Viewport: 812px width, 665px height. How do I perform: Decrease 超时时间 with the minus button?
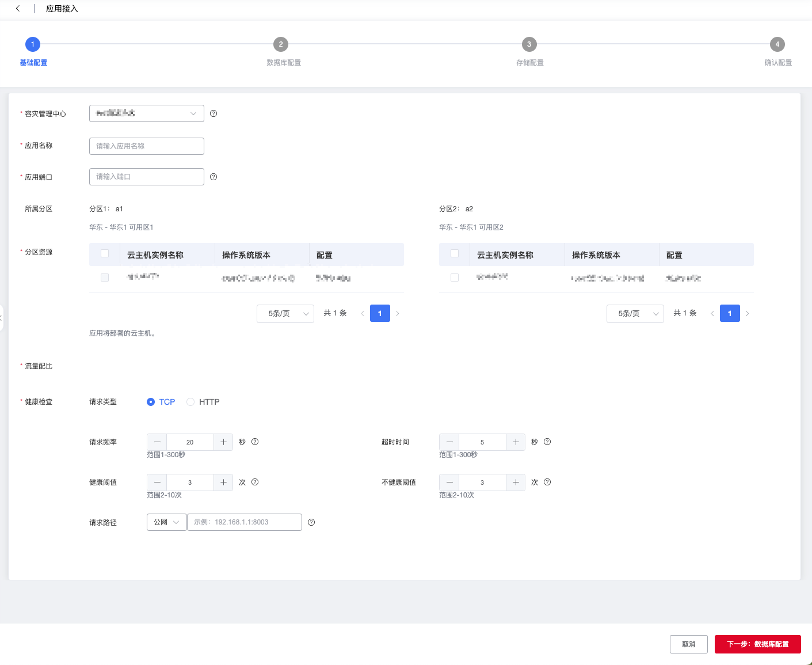[449, 442]
